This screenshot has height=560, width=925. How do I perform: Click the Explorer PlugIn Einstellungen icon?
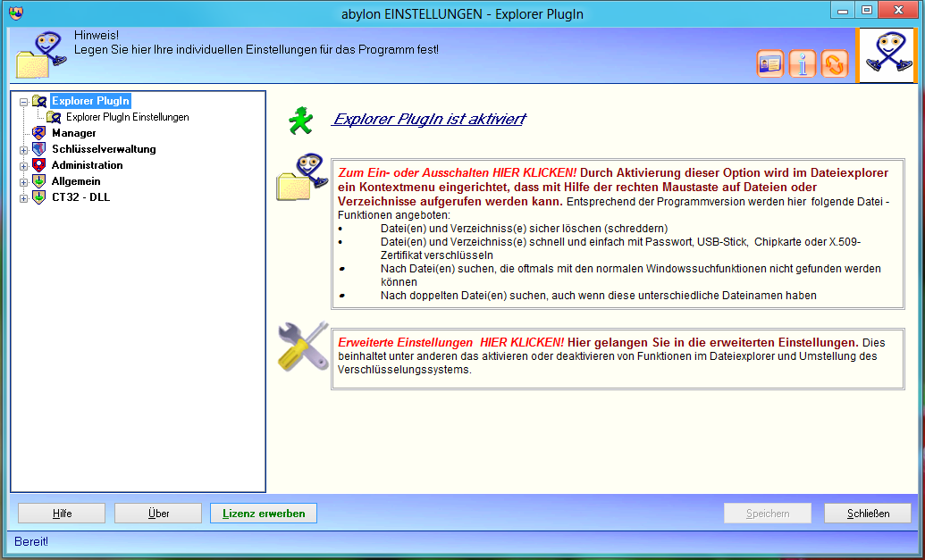54,117
